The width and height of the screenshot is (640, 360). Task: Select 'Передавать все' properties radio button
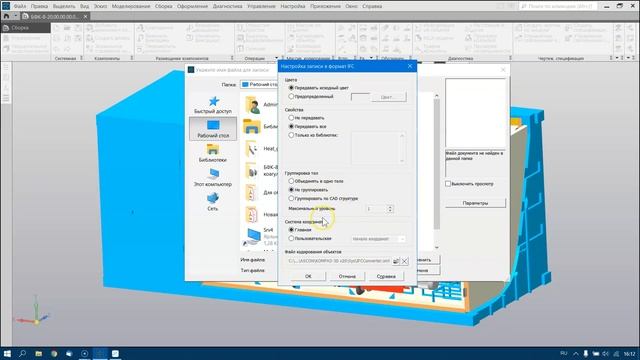pos(291,127)
